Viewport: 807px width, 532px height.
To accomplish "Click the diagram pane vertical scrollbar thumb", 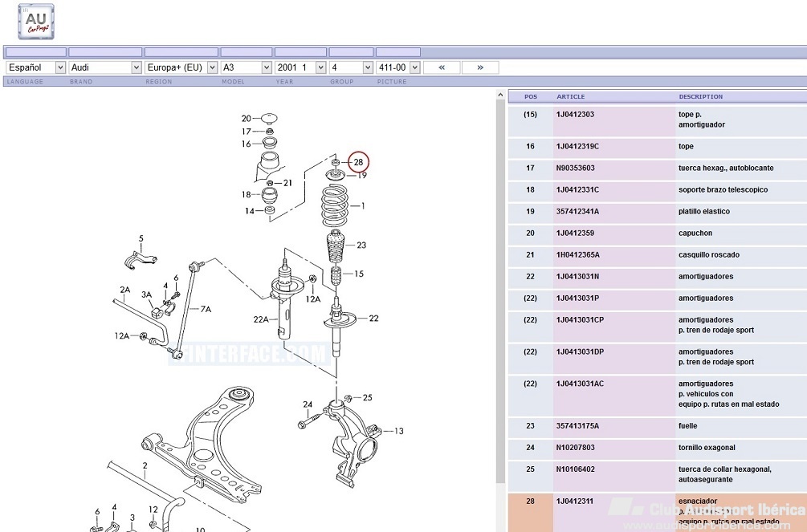I will point(500,291).
